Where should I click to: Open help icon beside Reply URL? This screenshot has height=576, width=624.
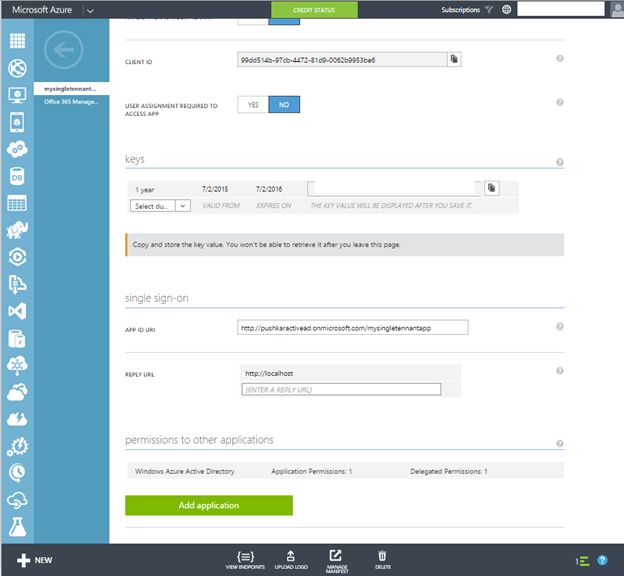[x=560, y=371]
